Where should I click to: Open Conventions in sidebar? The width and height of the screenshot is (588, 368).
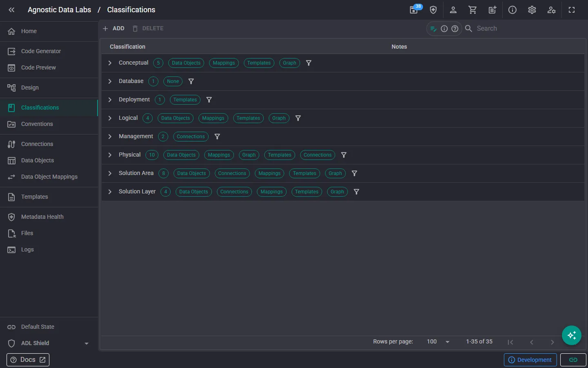pos(49,124)
